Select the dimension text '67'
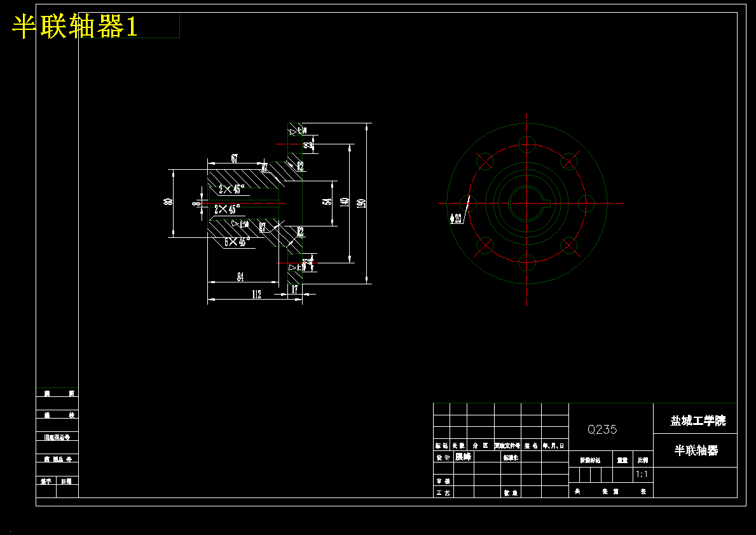756x535 pixels. pos(235,158)
